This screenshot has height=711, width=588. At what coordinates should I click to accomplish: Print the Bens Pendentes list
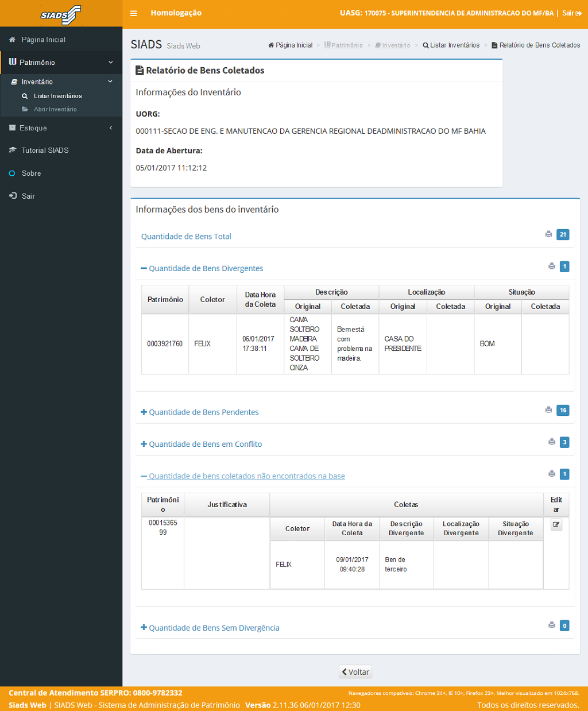548,410
